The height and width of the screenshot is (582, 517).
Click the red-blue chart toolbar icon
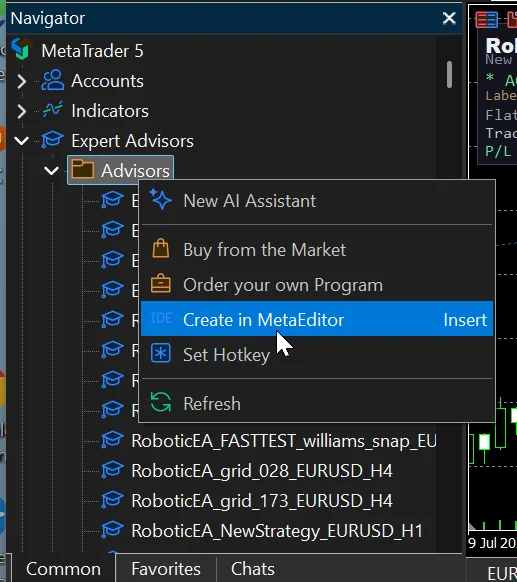click(487, 20)
